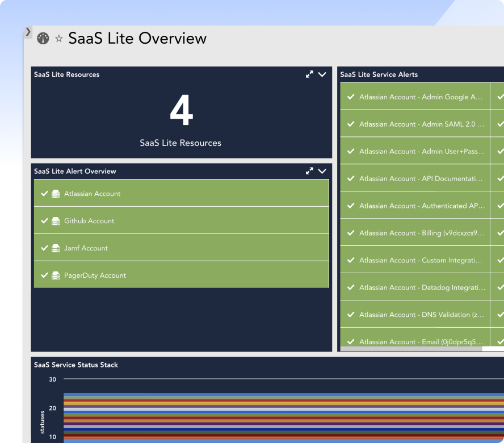Click the checkmark next to Atlassian Account
The height and width of the screenshot is (443, 504).
[x=45, y=194]
